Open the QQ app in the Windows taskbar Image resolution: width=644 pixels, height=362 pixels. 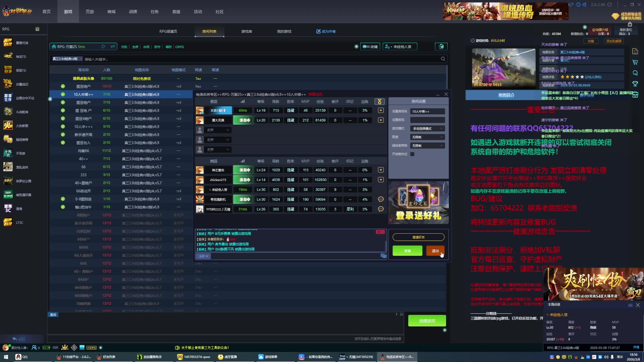pyautogui.click(x=21, y=357)
